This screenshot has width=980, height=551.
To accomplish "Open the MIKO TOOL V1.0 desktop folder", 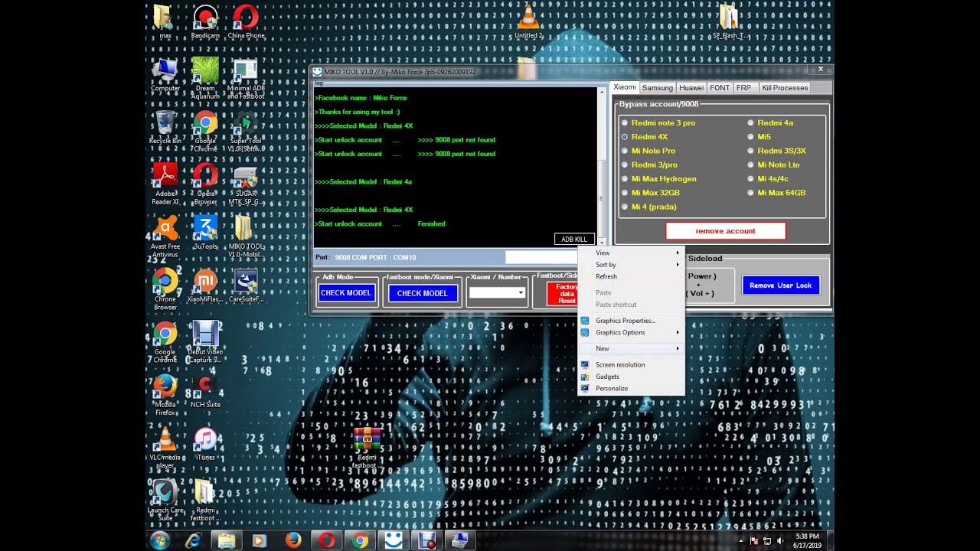I will click(x=246, y=236).
